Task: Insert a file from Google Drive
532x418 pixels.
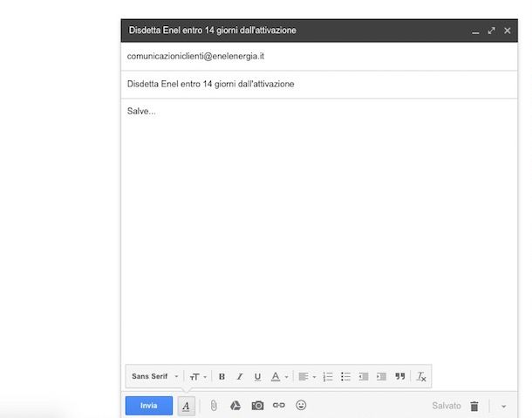Action: pos(235,406)
